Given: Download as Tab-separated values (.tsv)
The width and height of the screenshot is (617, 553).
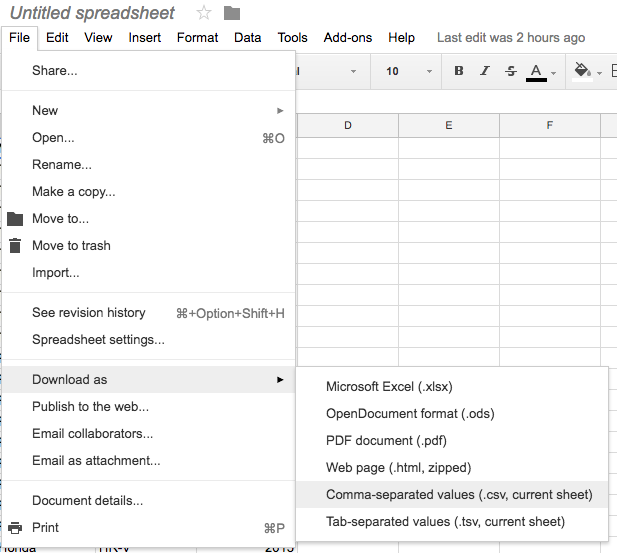Looking at the screenshot, I should click(452, 522).
